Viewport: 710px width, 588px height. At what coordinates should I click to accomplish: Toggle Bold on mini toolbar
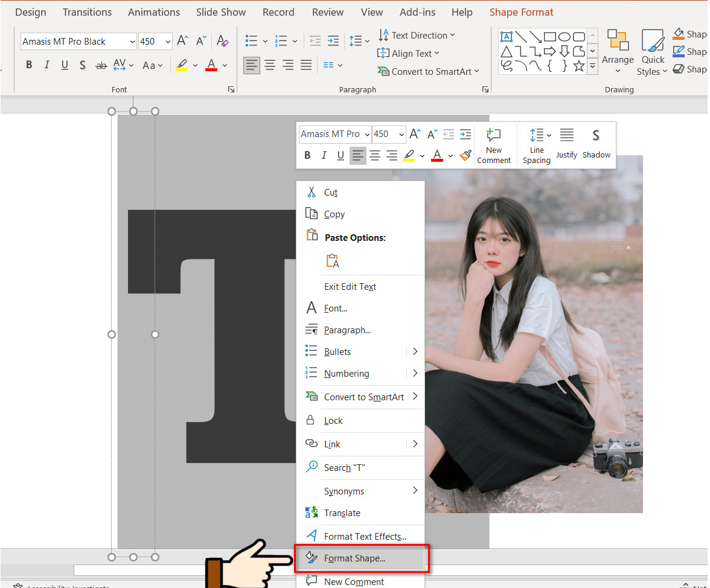(307, 156)
